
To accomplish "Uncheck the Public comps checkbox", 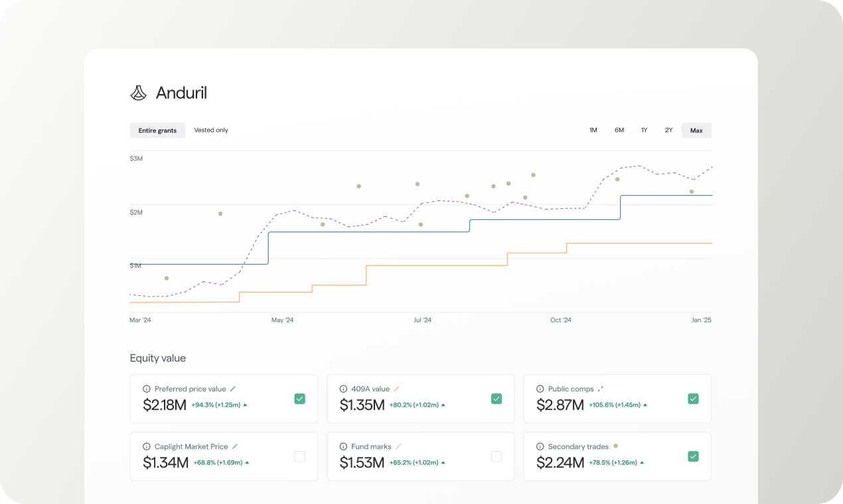I will 693,399.
